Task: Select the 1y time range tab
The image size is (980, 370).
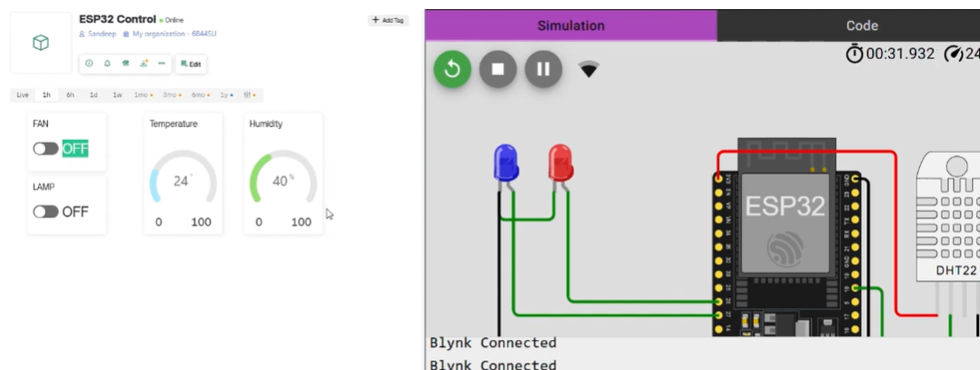Action: (x=225, y=95)
